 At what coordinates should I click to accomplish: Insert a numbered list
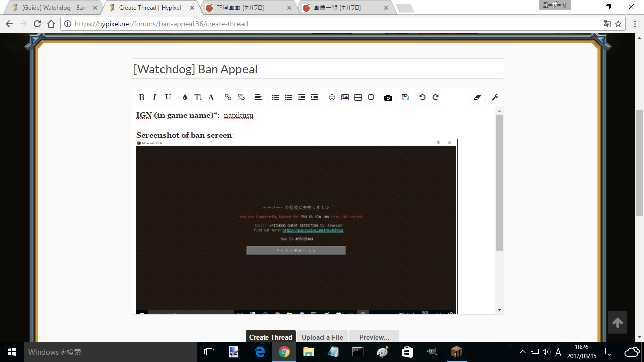click(288, 97)
